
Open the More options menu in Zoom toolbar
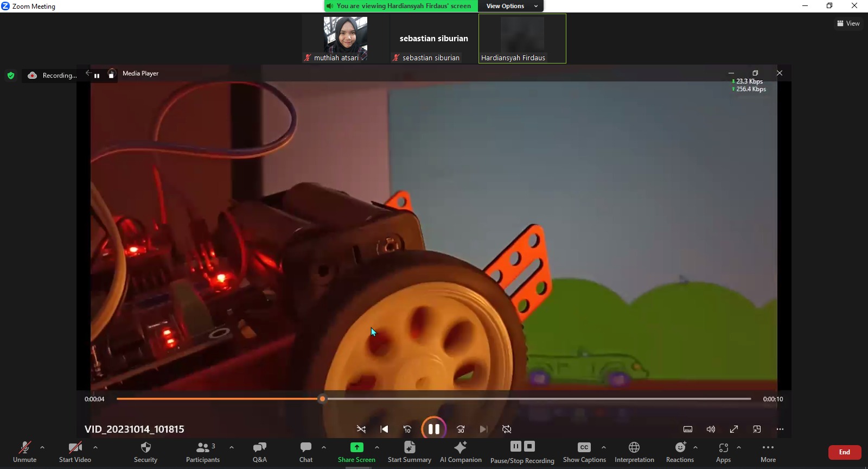click(x=768, y=452)
